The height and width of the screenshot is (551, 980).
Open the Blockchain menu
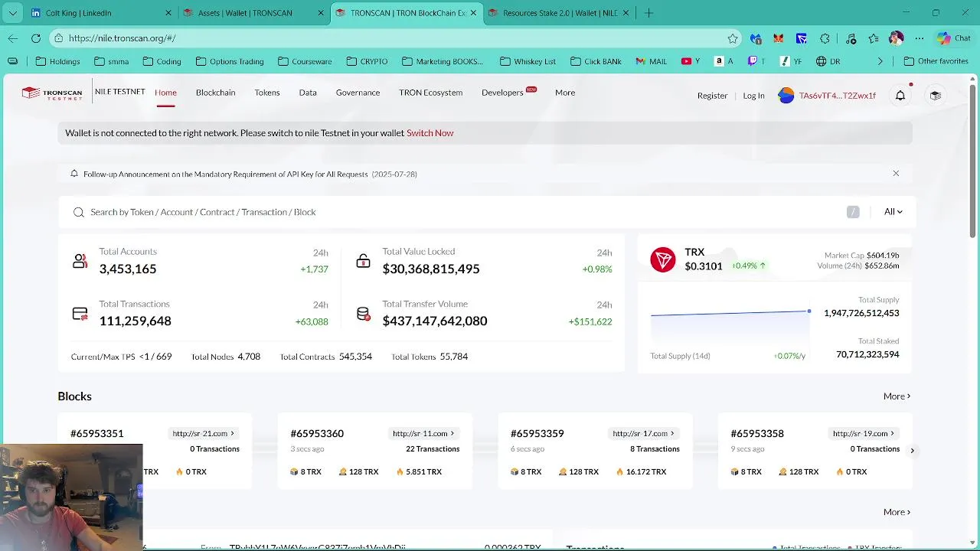tap(215, 93)
